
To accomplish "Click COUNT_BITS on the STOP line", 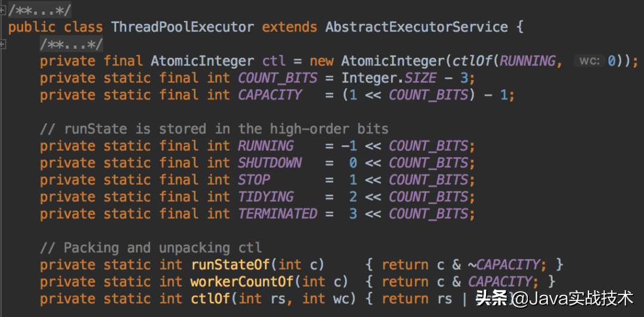I will click(x=428, y=180).
